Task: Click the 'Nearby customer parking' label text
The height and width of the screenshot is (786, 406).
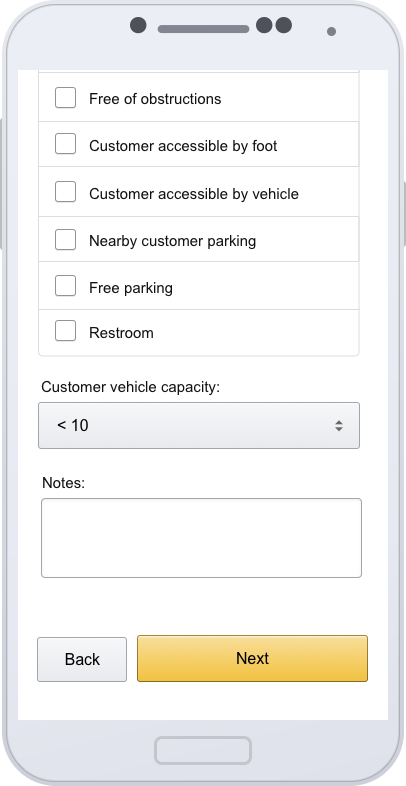Action: coord(172,241)
